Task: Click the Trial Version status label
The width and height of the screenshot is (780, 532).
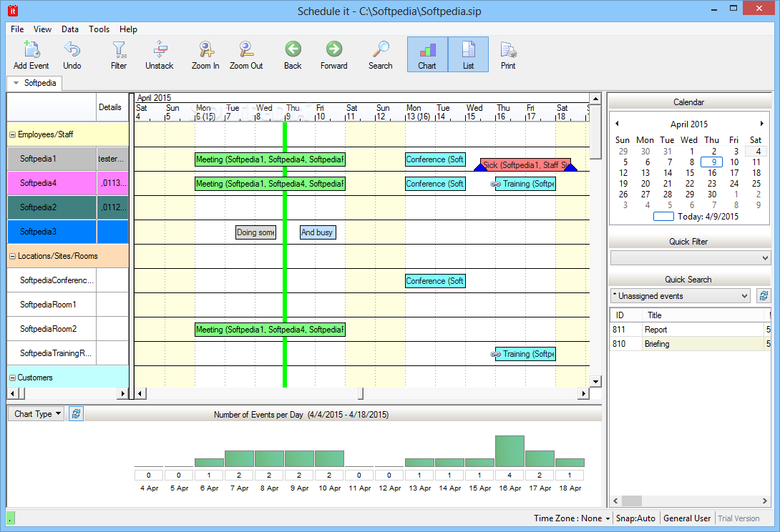Action: coord(738,518)
